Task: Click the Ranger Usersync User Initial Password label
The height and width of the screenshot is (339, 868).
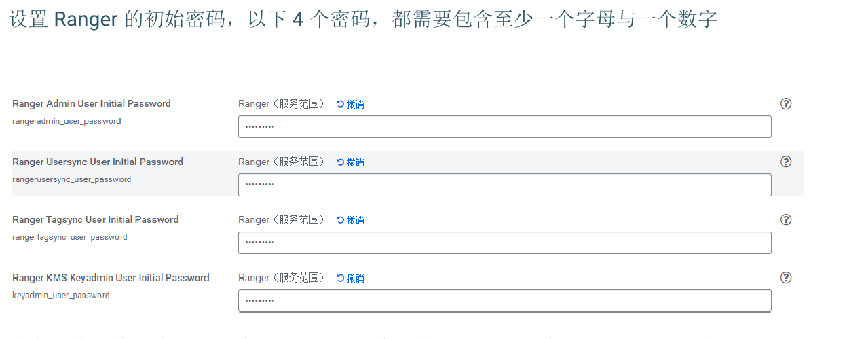Action: [98, 162]
